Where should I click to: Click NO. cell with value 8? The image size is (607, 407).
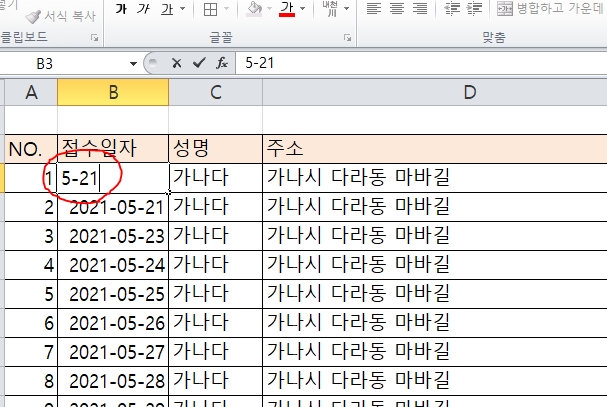31,381
